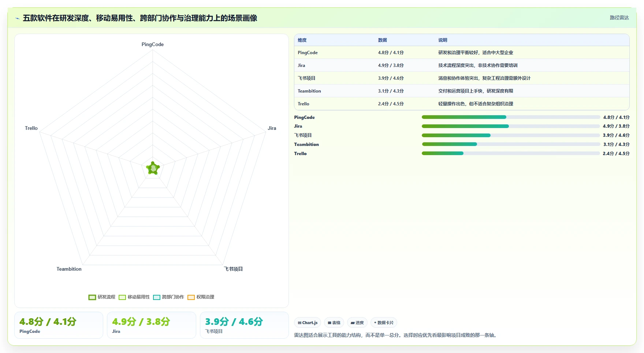
Task: Click the Teambition radar axis label
Action: point(69,269)
